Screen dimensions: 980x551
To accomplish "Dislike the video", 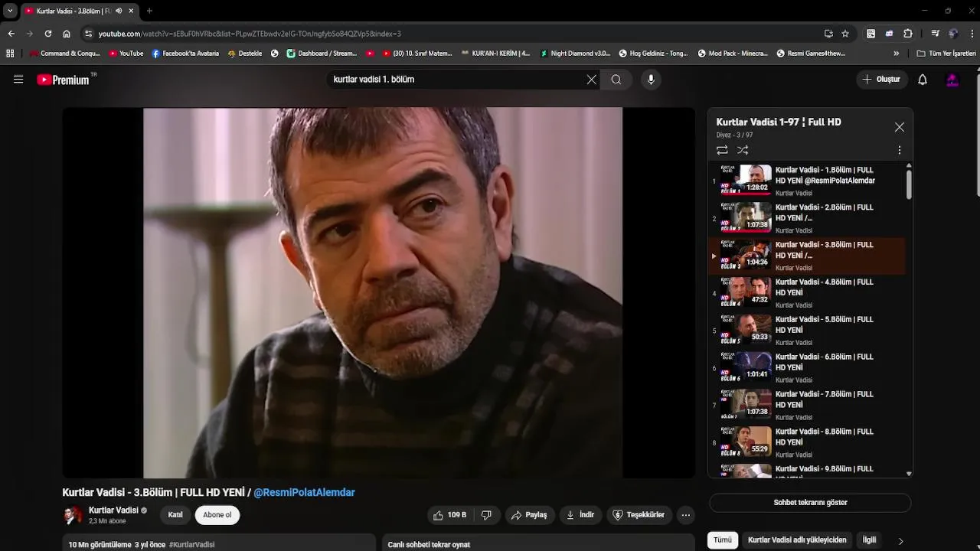I will coord(487,515).
